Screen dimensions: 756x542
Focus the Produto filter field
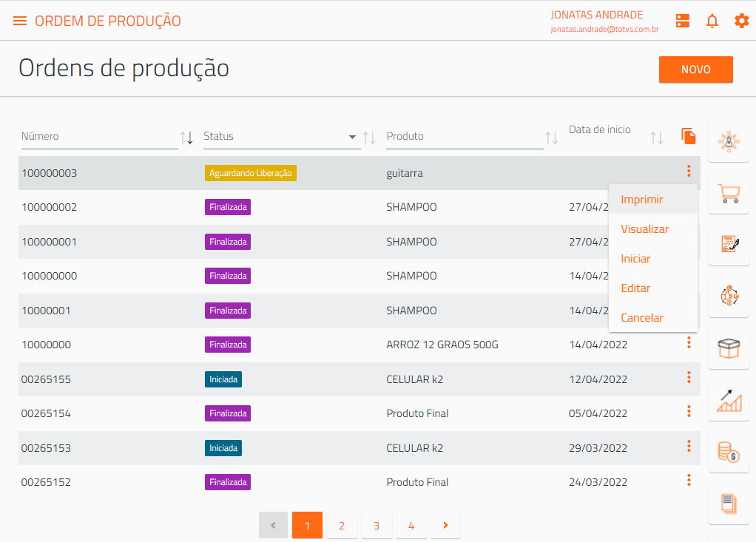click(465, 137)
